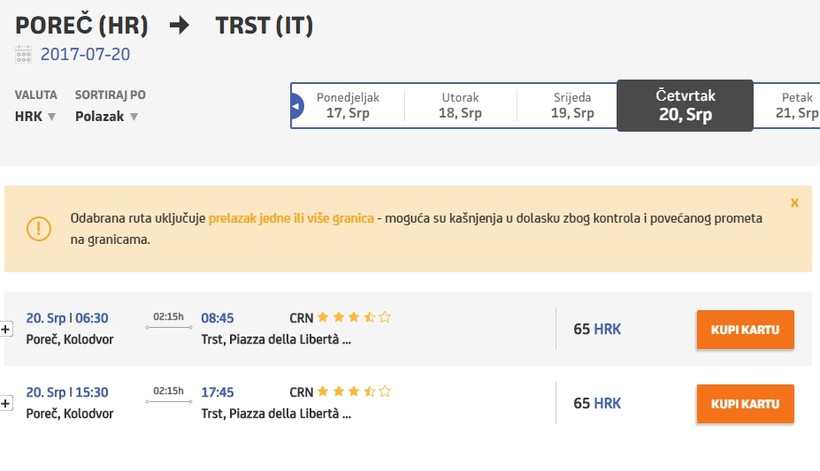Viewport: 820px width, 471px height.
Task: Buy a ticket for the 06:30 departure
Action: 744,329
